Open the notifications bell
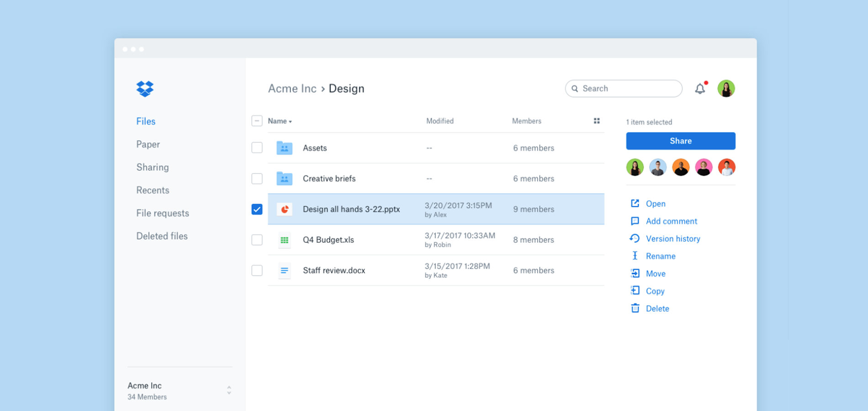Viewport: 868px width, 411px height. (x=700, y=89)
